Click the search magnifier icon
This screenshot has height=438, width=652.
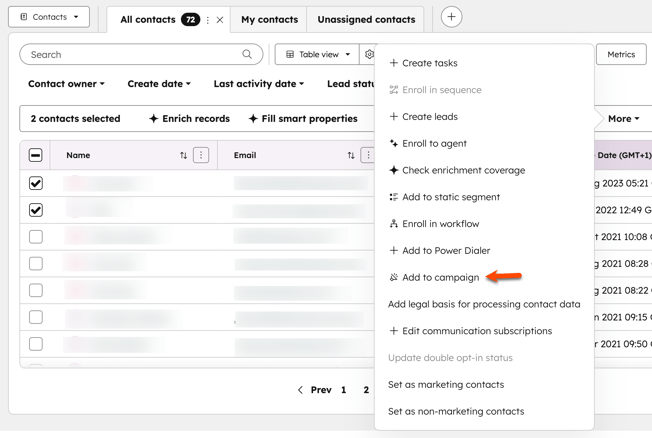247,54
